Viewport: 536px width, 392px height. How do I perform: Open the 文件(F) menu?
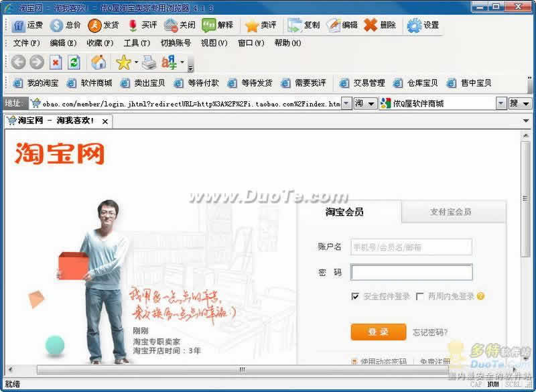click(26, 43)
